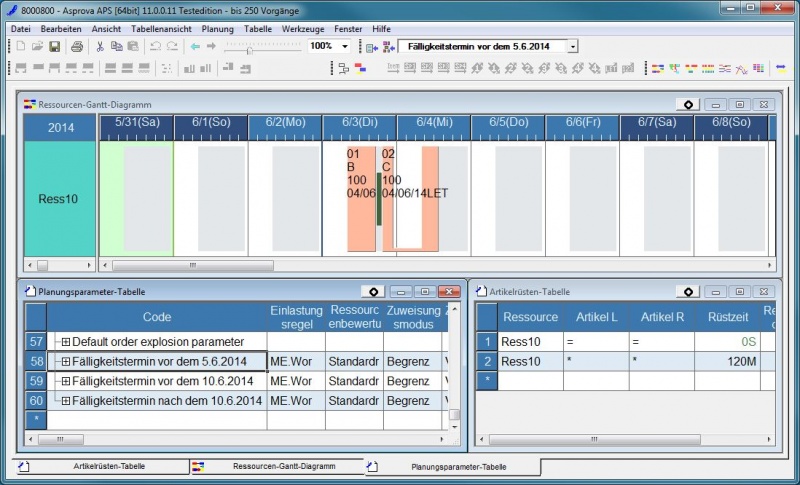Click the New document icon
This screenshot has width=800, height=485.
(x=21, y=47)
